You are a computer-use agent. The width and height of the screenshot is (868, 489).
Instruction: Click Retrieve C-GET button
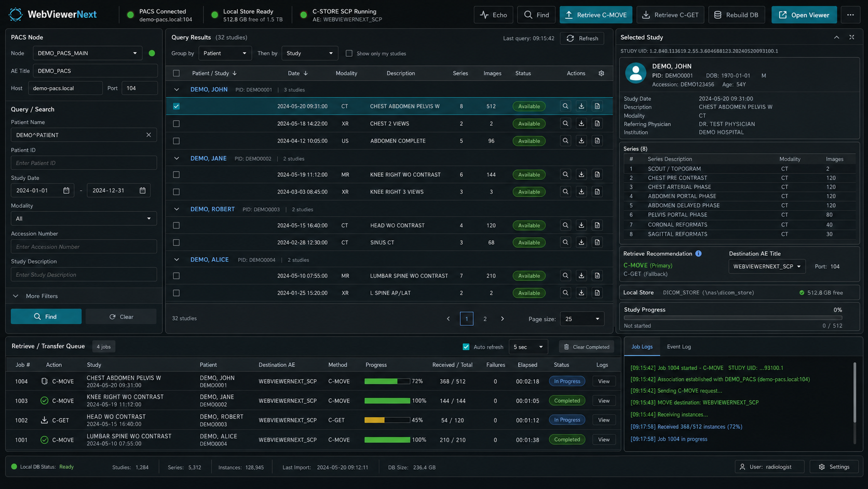(x=670, y=15)
